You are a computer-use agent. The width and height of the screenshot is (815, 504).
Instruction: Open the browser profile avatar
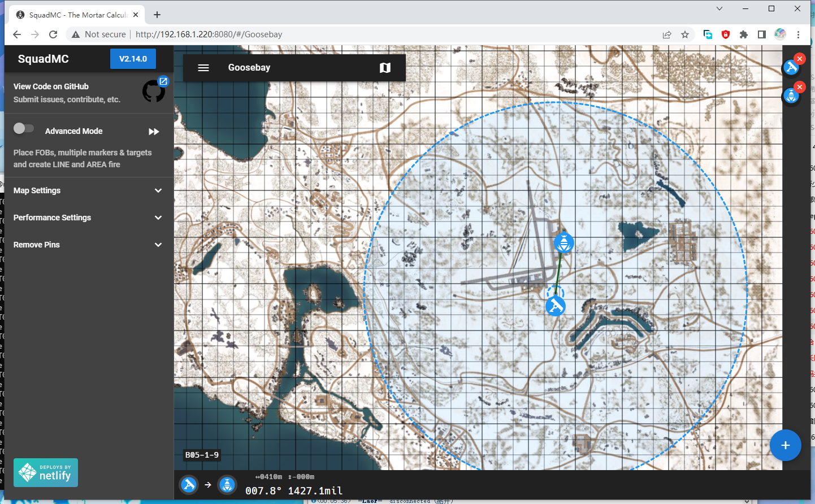pyautogui.click(x=780, y=34)
